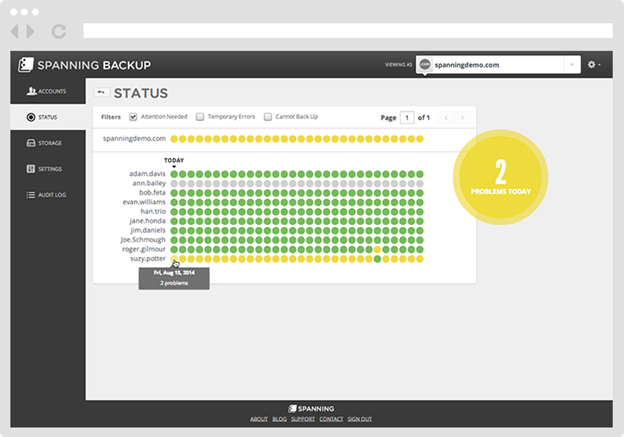This screenshot has height=437, width=624.
Task: Open the Contact footer link
Action: pos(331,419)
